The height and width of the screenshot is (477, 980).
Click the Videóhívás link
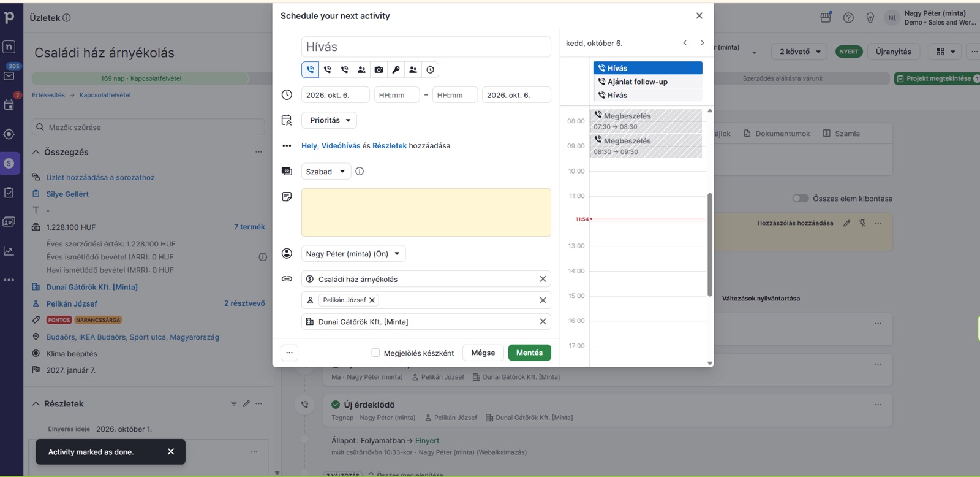point(341,146)
